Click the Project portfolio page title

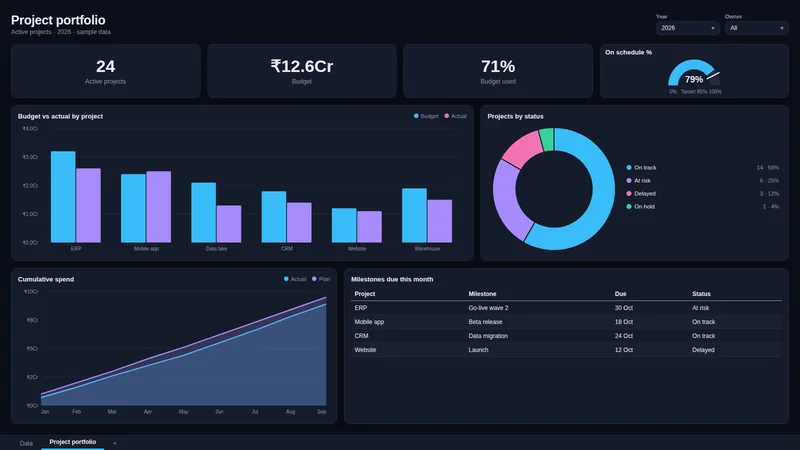[x=58, y=20]
